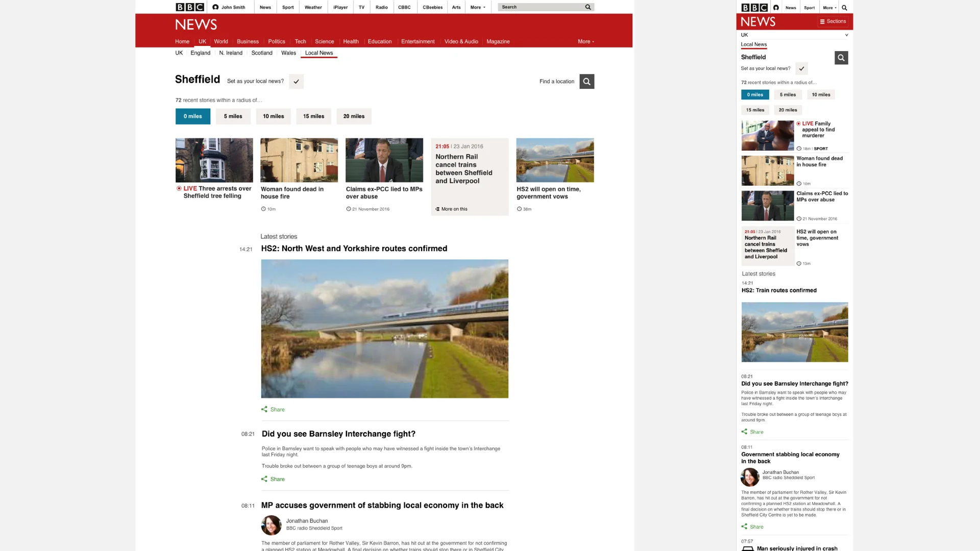Click share icon under Barnsley Interchange story
This screenshot has width=980, height=551.
[264, 479]
